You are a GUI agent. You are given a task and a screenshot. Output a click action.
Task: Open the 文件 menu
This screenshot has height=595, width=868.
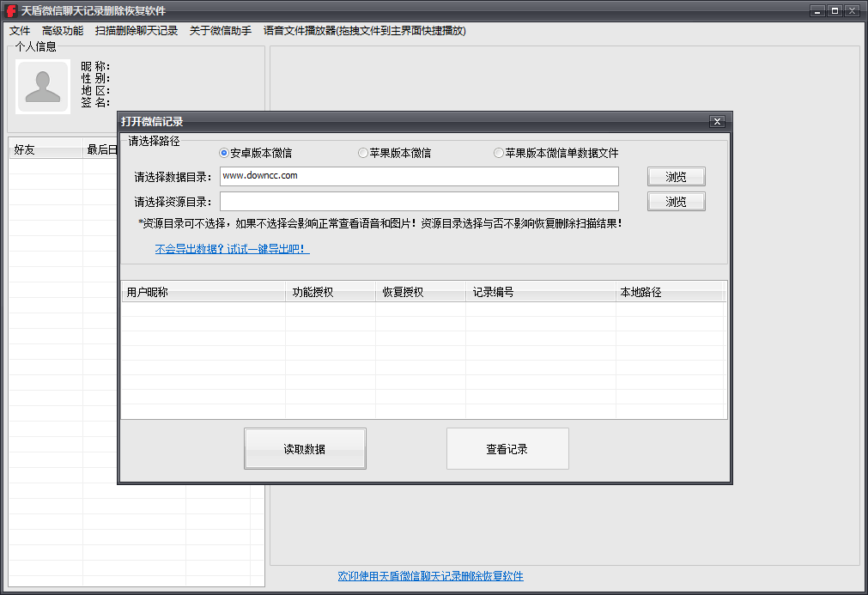point(20,30)
